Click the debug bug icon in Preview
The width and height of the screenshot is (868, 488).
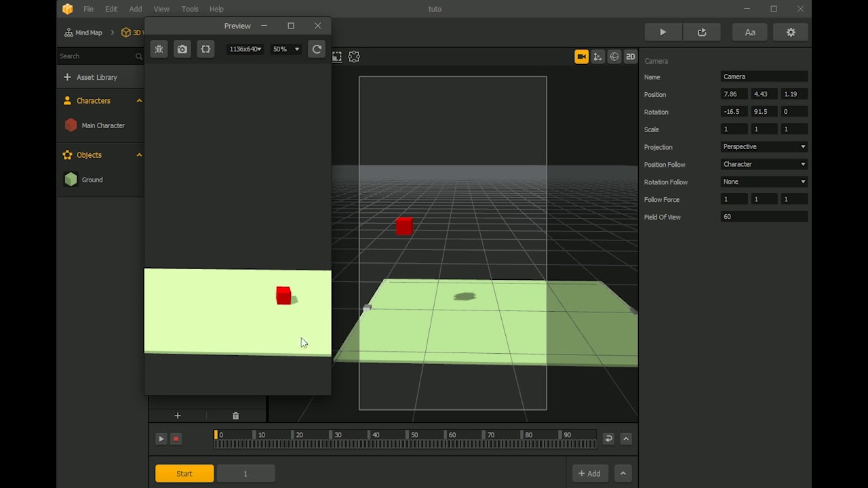[159, 49]
